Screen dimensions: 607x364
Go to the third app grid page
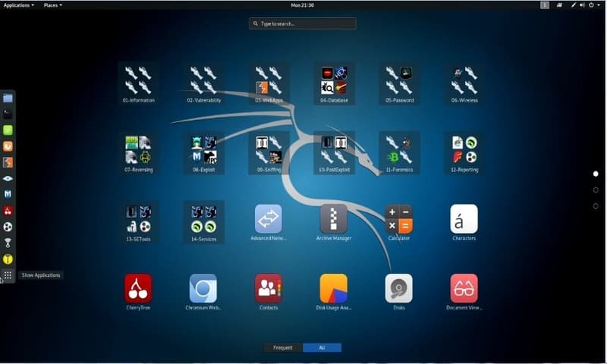click(x=596, y=206)
